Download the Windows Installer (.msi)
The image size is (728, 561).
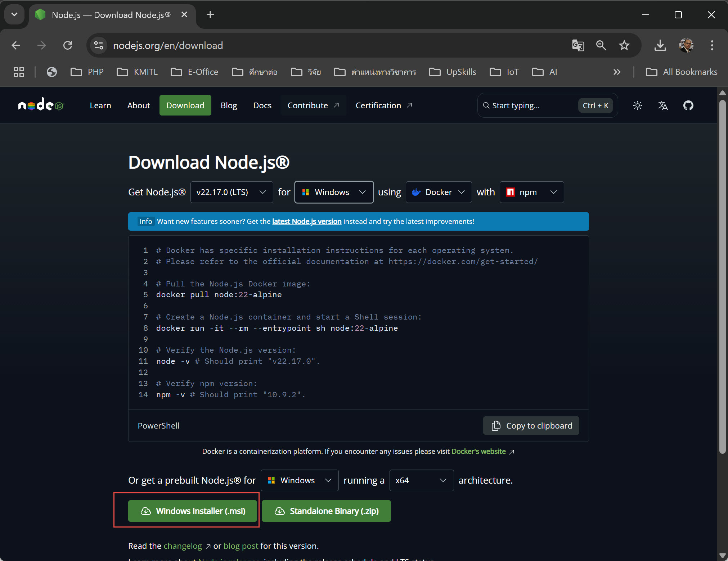pos(193,511)
